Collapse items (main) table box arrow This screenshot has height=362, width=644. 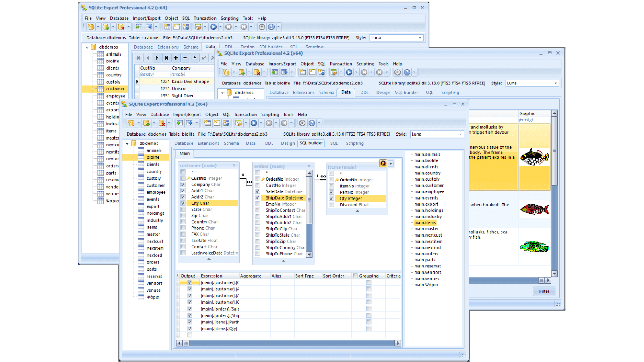coord(357,211)
